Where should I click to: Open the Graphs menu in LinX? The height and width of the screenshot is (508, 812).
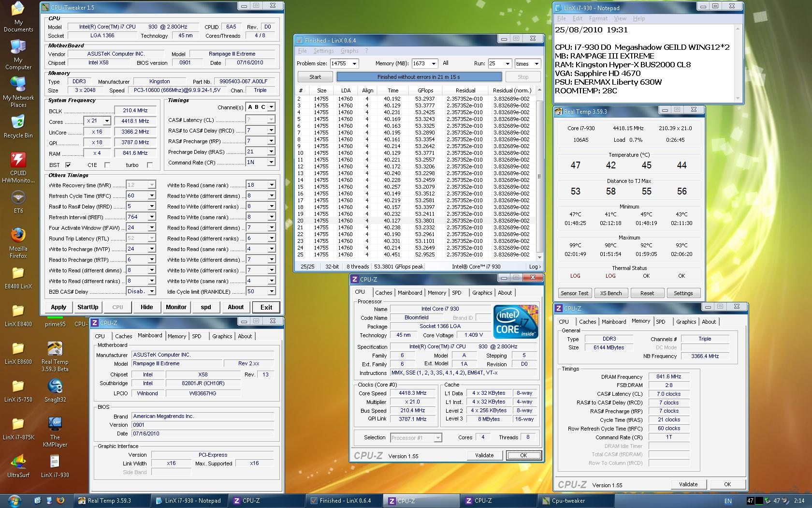(349, 51)
